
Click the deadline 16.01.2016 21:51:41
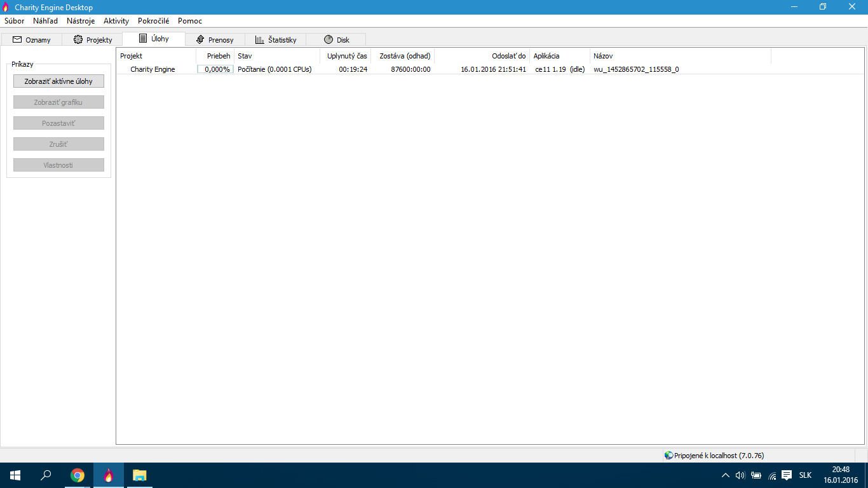click(x=493, y=69)
